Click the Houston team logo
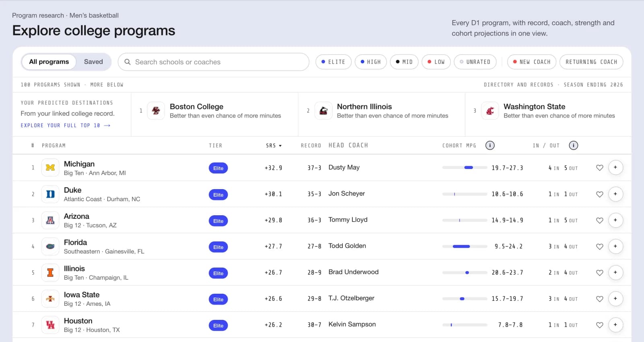Screen dimensions: 644x342 (x=50, y=325)
